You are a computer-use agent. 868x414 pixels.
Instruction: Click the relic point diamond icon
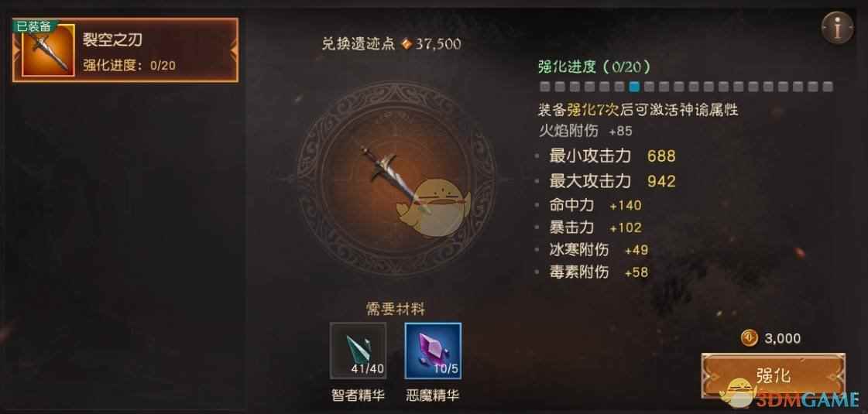click(407, 44)
